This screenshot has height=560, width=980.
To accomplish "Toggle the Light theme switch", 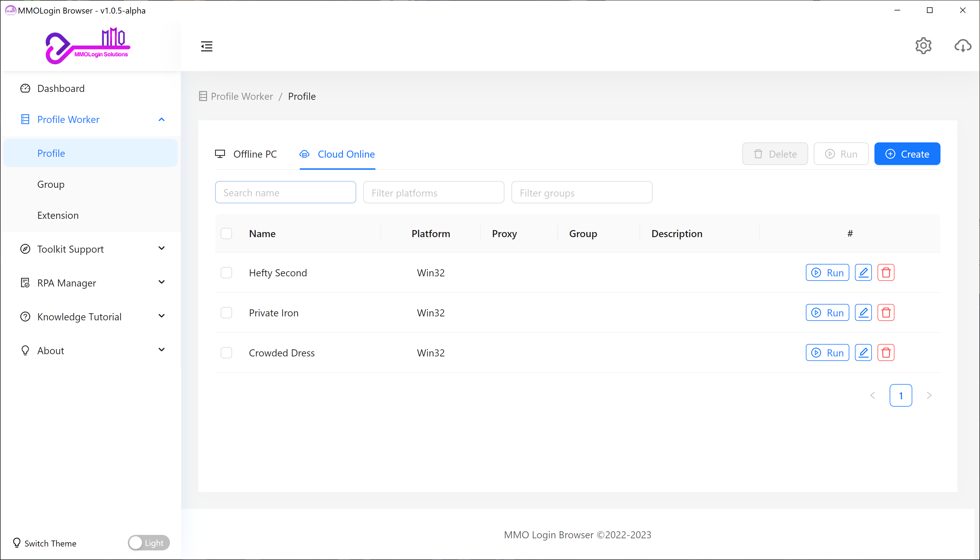I will pyautogui.click(x=148, y=543).
